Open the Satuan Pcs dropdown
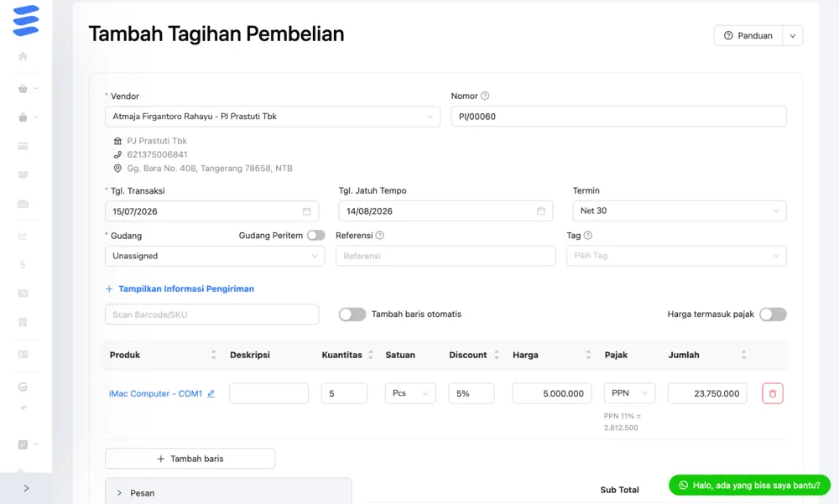This screenshot has width=839, height=504. point(410,393)
